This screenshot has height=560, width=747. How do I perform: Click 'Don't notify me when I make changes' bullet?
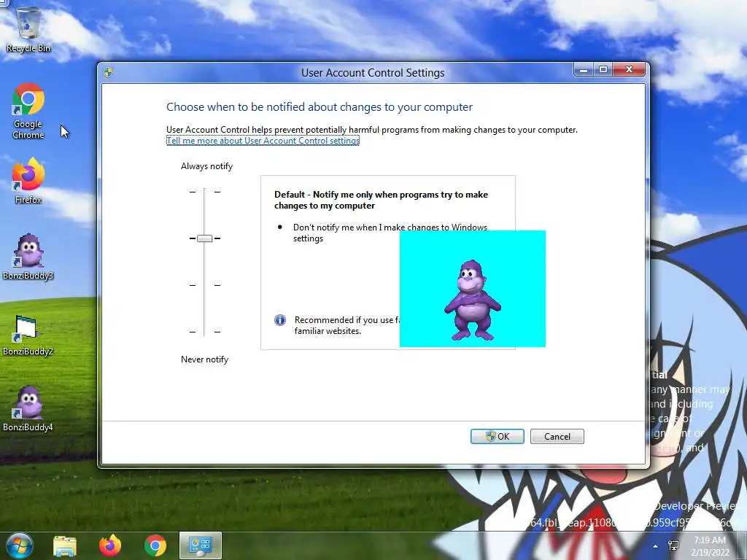(x=390, y=233)
